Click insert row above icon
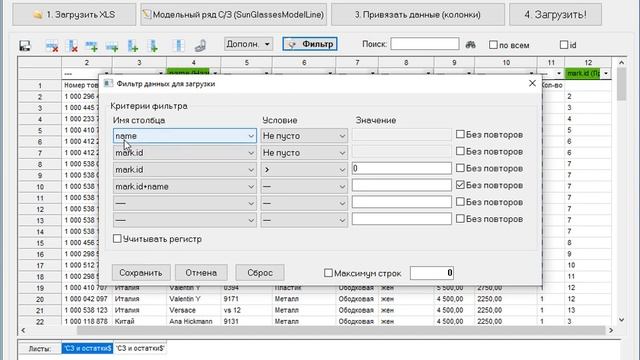Viewport: 640px width, 360px height. coord(91,46)
